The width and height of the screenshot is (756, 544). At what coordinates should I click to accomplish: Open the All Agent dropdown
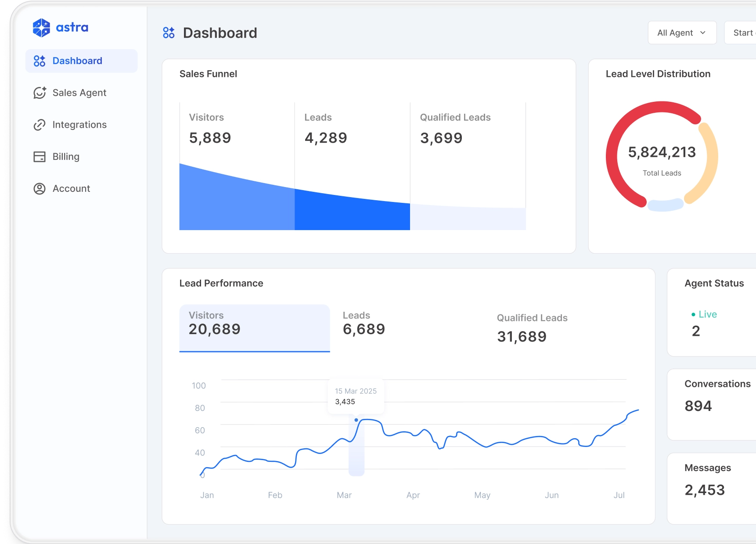coord(682,33)
